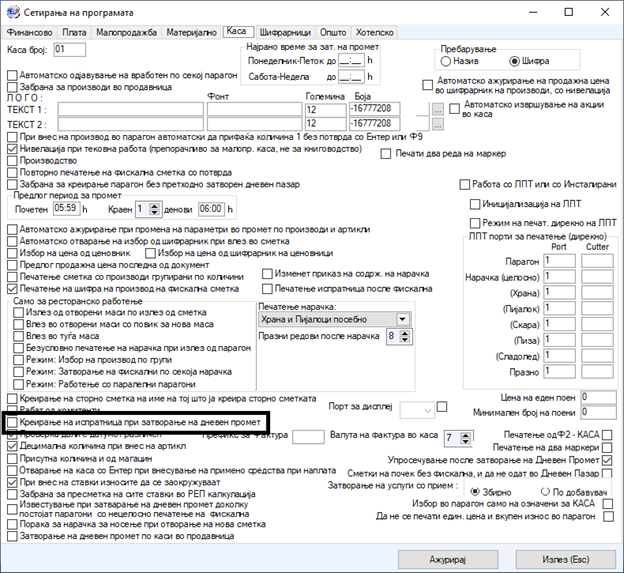This screenshot has height=573, width=624.
Task: Increase Краен денови spinner value
Action: coord(155,206)
